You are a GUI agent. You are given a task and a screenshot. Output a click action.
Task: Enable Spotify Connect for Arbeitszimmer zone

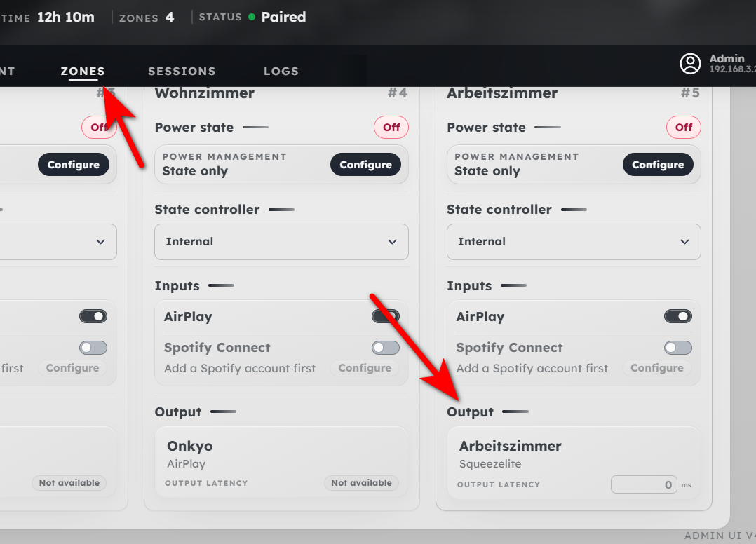[677, 348]
